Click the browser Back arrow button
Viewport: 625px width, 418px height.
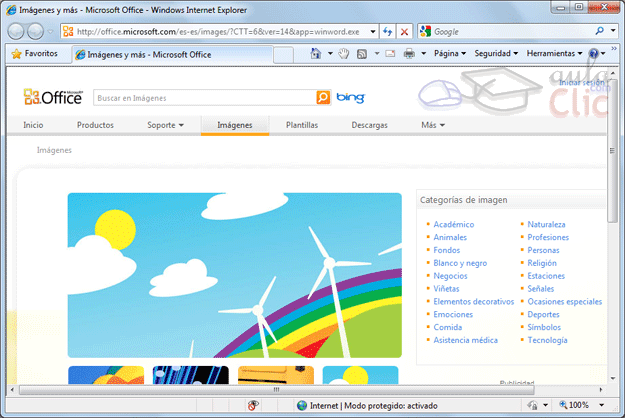18,31
